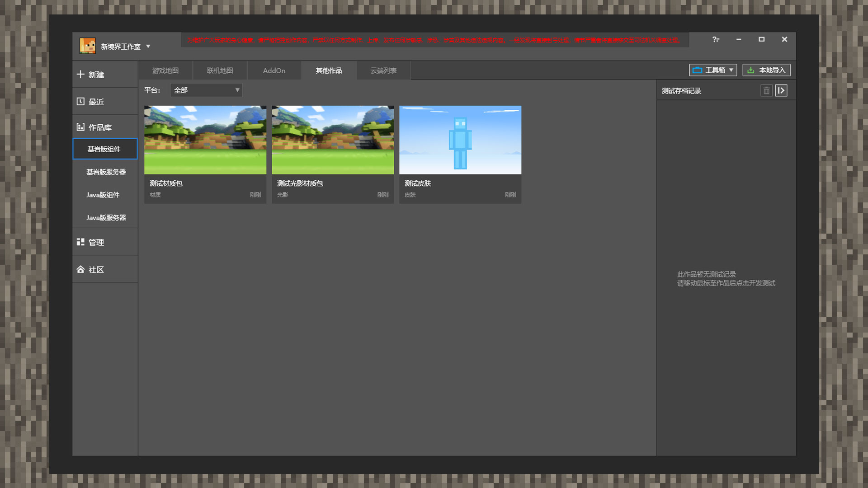Switch to the 联机地图 tab
This screenshot has height=488, width=868.
pos(220,70)
